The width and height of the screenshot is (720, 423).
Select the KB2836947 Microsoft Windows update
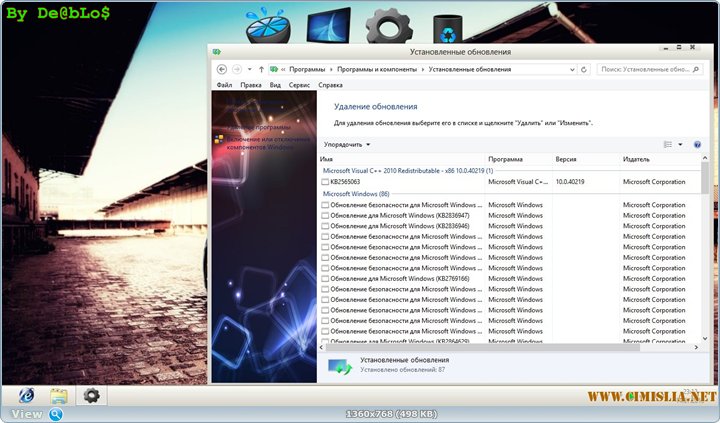tap(400, 215)
